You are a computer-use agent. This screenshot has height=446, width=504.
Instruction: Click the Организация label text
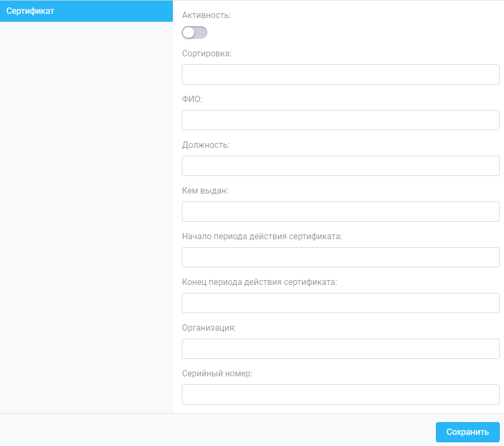pos(208,328)
